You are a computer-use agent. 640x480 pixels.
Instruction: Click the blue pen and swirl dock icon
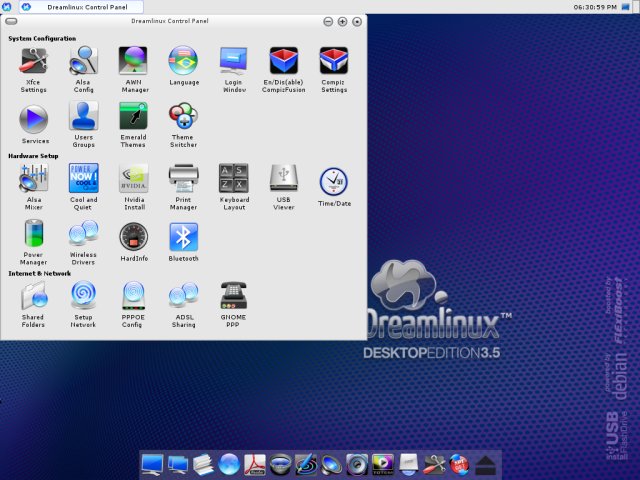tap(306, 465)
